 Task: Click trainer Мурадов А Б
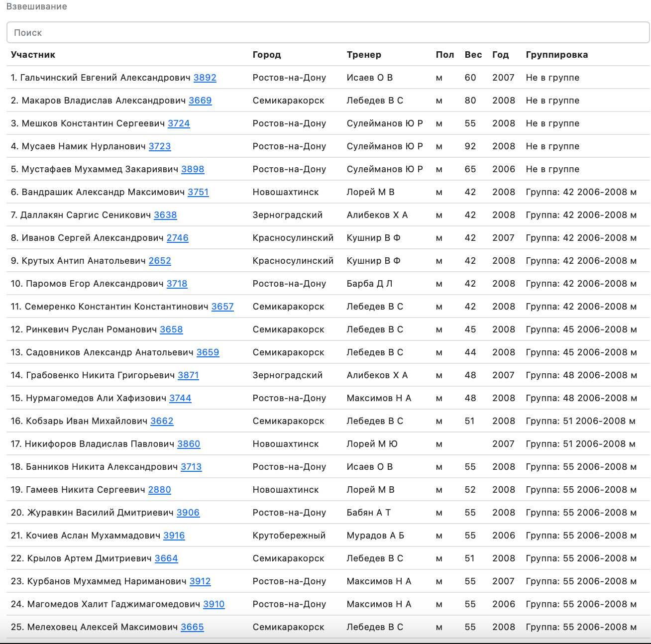coord(376,536)
